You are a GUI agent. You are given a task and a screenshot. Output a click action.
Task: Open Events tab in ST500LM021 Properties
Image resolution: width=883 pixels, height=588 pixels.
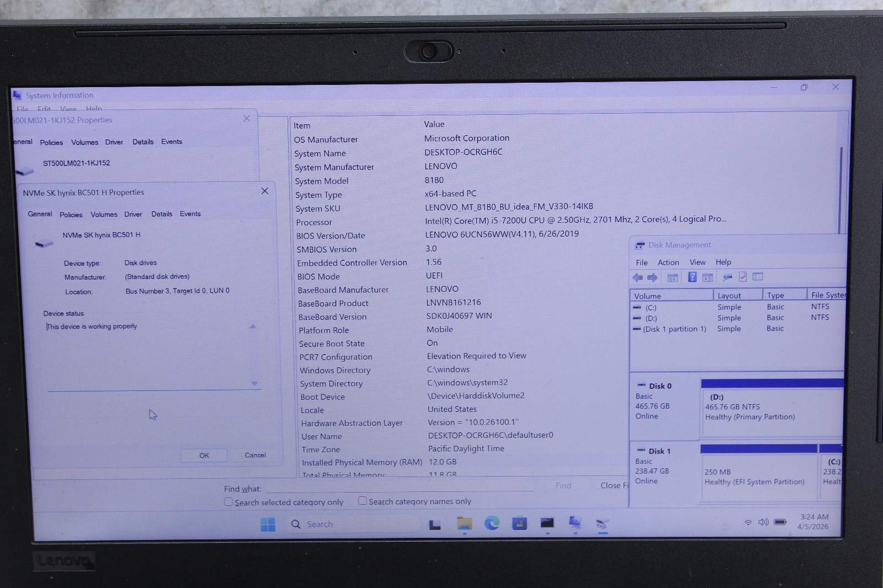(172, 142)
